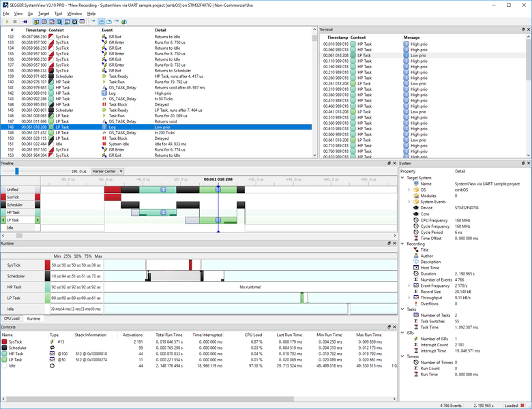Toggle the Contexts window toolbar icon
The width and height of the screenshot is (532, 409).
click(x=67, y=22)
